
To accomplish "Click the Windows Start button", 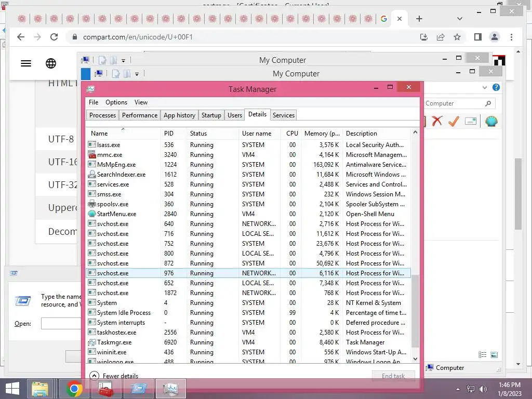I will (12, 389).
